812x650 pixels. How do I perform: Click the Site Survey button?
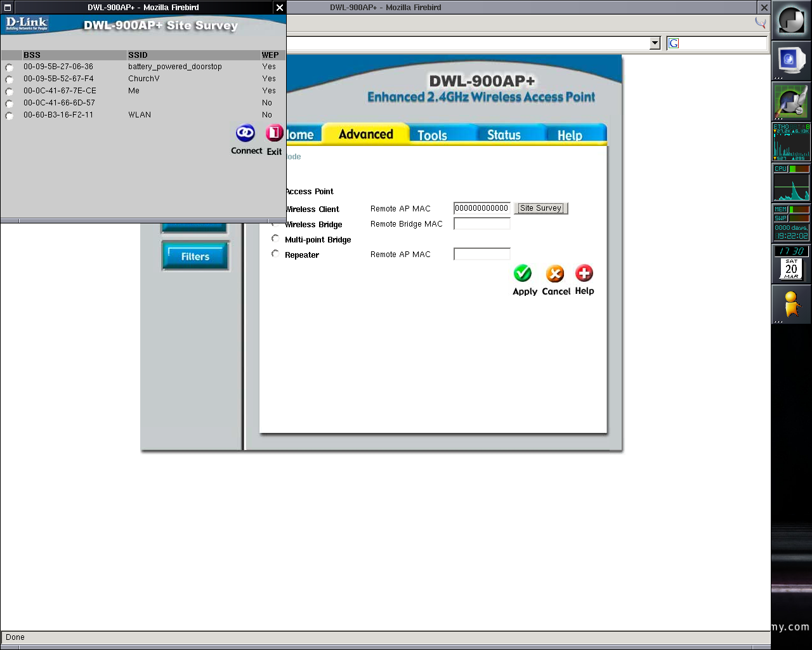click(x=540, y=208)
